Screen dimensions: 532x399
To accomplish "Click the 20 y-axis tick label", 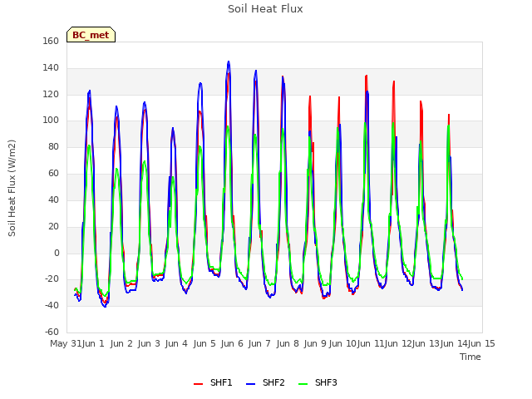I will (x=53, y=226).
